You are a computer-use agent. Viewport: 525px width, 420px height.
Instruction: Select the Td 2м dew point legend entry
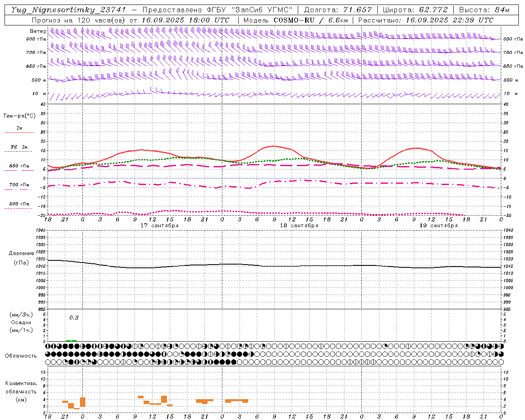tap(19, 147)
